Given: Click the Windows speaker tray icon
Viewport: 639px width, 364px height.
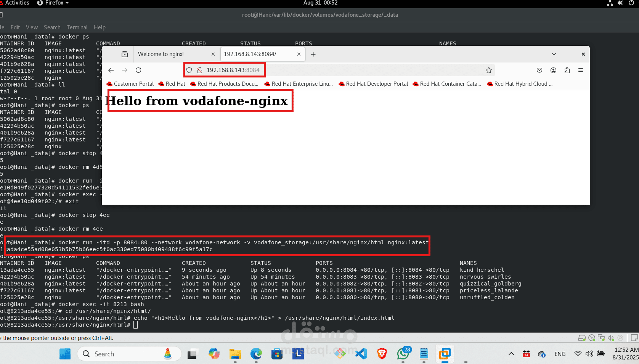Looking at the screenshot, I should click(589, 354).
